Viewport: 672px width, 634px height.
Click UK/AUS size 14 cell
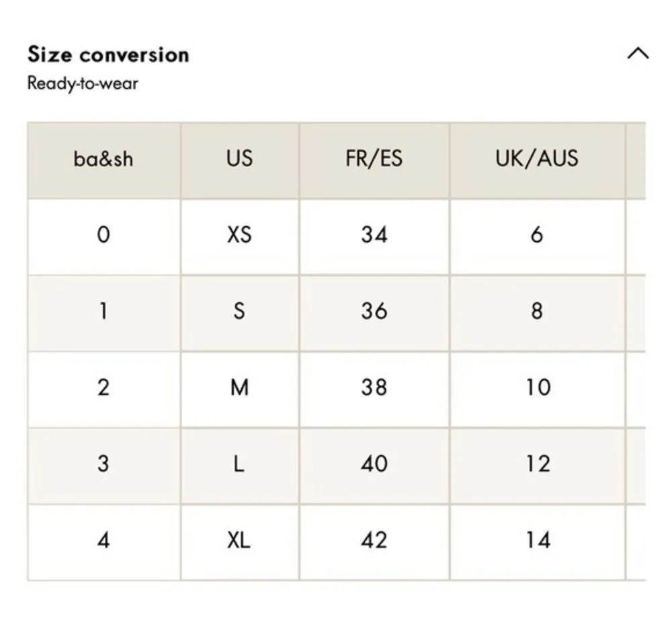click(536, 541)
